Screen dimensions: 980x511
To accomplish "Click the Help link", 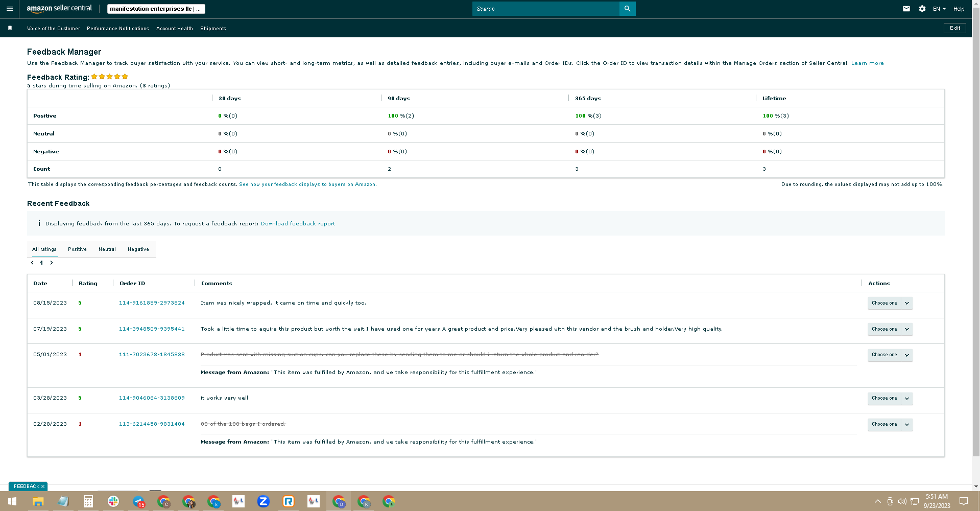I will 959,9.
